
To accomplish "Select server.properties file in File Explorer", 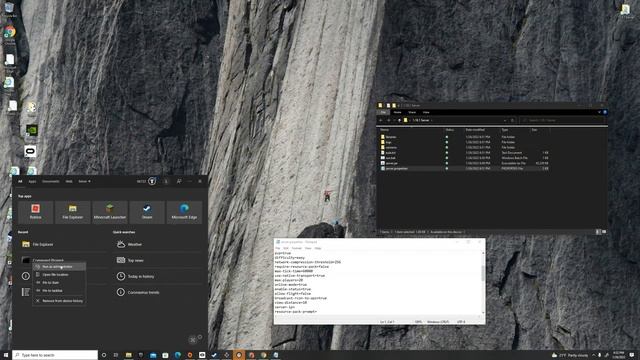I will coord(464,168).
